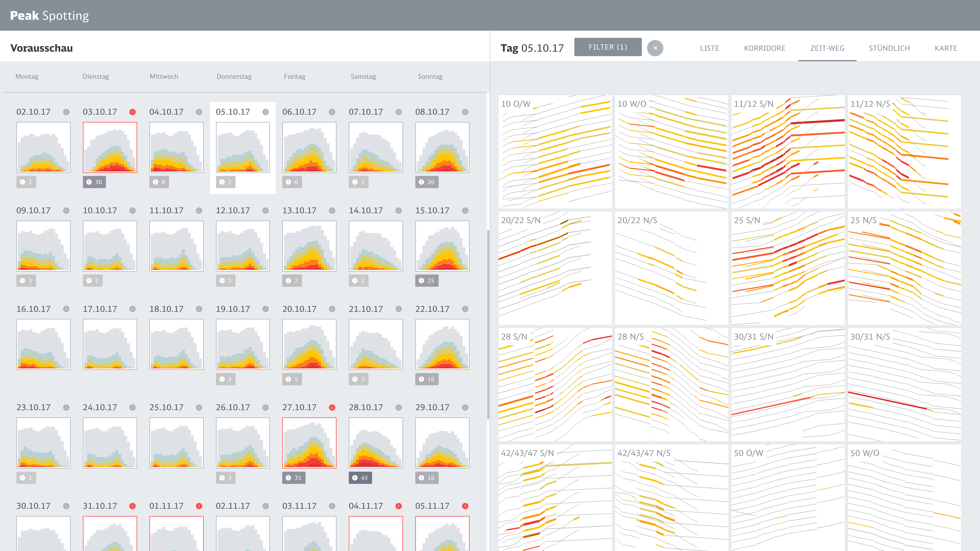Screen dimensions: 980x551
Task: Click the info icon next to 15.10.17
Action: [465, 210]
